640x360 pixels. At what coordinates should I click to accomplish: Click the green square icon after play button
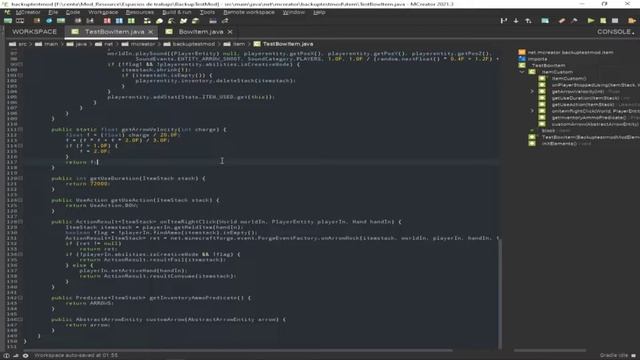coord(603,20)
